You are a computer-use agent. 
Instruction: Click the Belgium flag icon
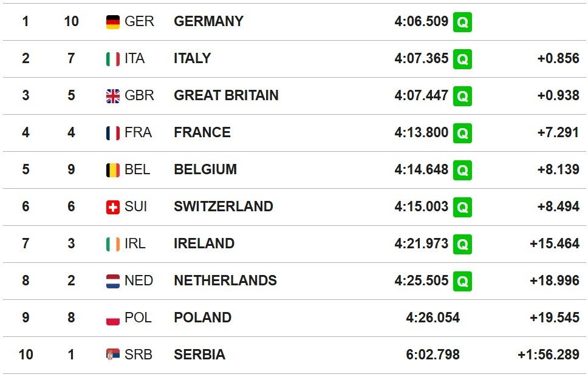113,170
